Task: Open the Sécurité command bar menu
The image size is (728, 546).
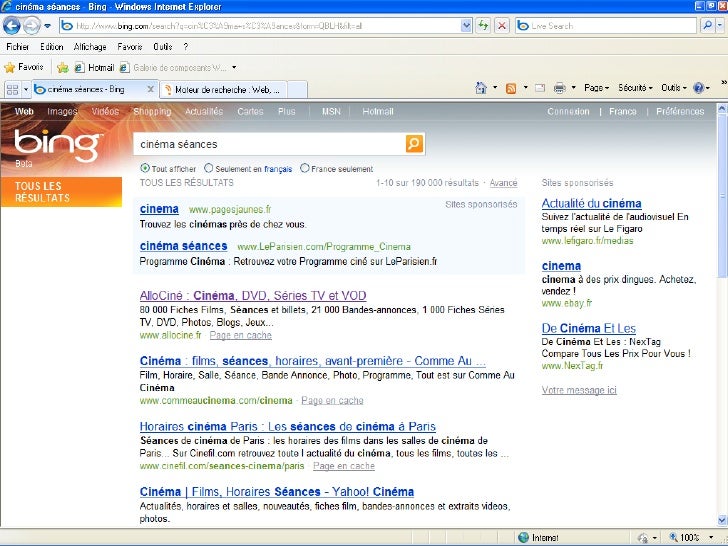Action: point(636,88)
